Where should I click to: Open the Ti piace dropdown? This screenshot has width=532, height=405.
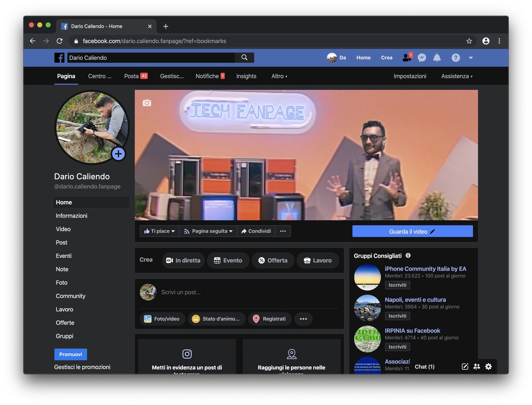(x=159, y=231)
